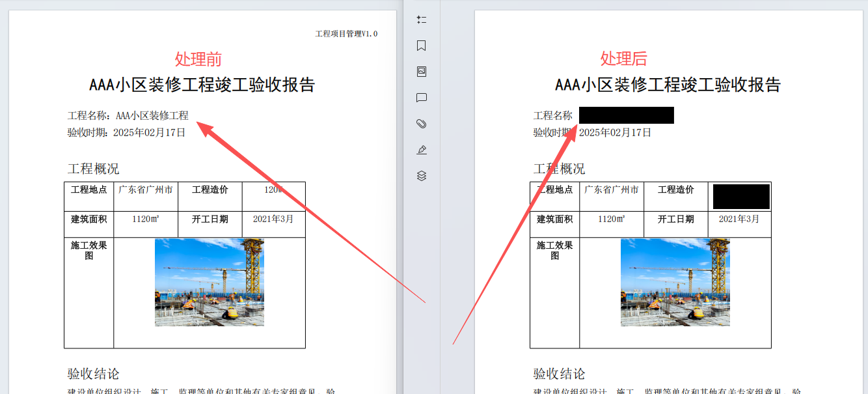This screenshot has height=394, width=868.
Task: Select the signature pen tool
Action: coord(421,149)
